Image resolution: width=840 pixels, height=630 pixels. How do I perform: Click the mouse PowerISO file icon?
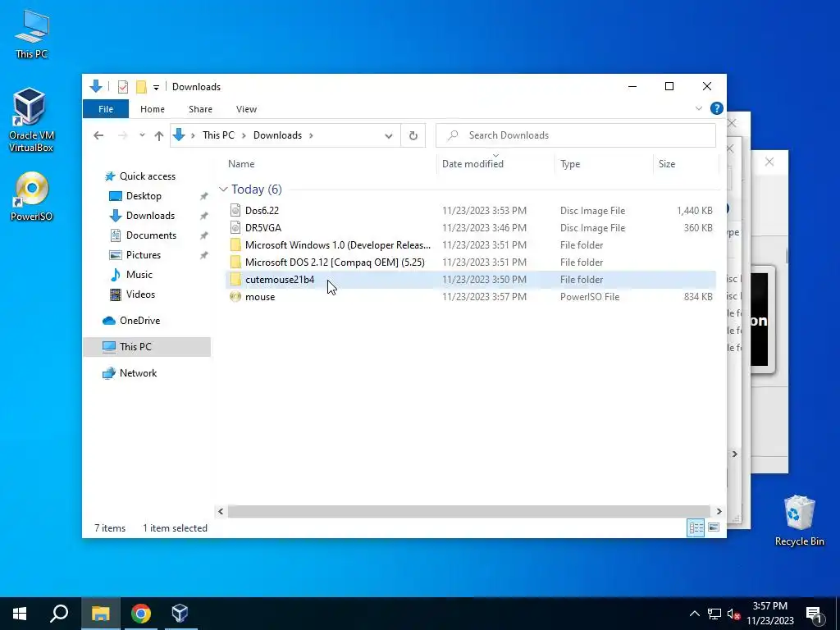[235, 296]
